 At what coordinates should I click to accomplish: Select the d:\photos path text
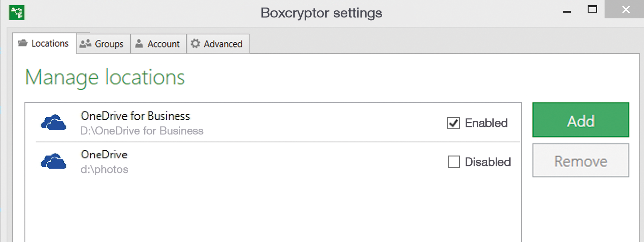[104, 169]
